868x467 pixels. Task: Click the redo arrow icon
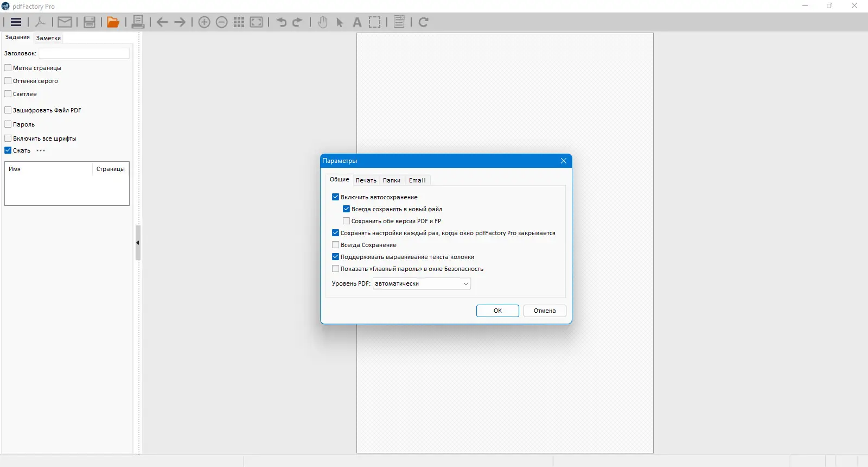(x=297, y=22)
